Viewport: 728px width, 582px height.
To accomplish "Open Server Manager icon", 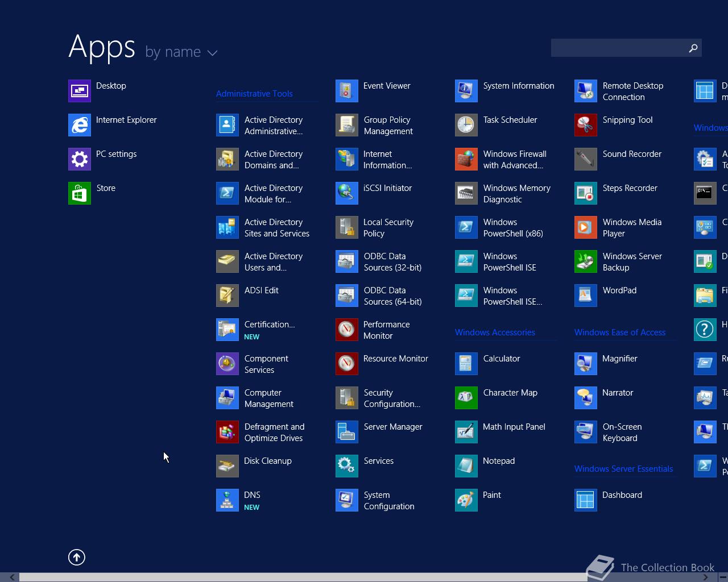I will click(347, 432).
